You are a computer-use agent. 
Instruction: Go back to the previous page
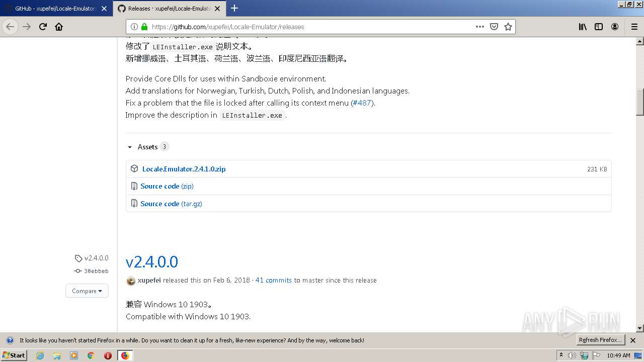click(10, 27)
